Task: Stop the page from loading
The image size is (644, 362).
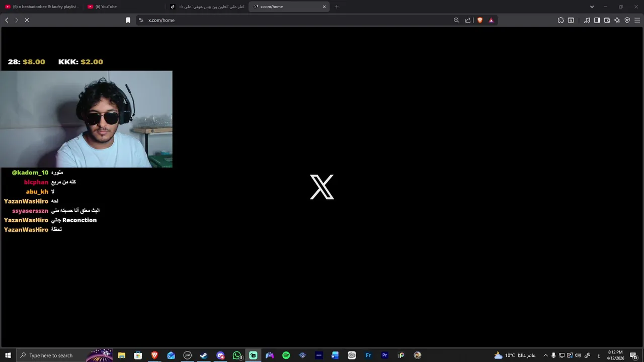Action: (x=27, y=20)
